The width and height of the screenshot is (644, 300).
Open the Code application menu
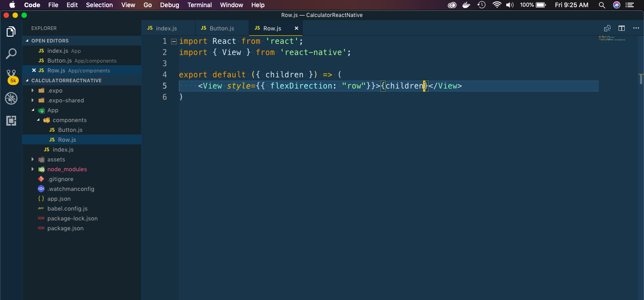point(32,5)
